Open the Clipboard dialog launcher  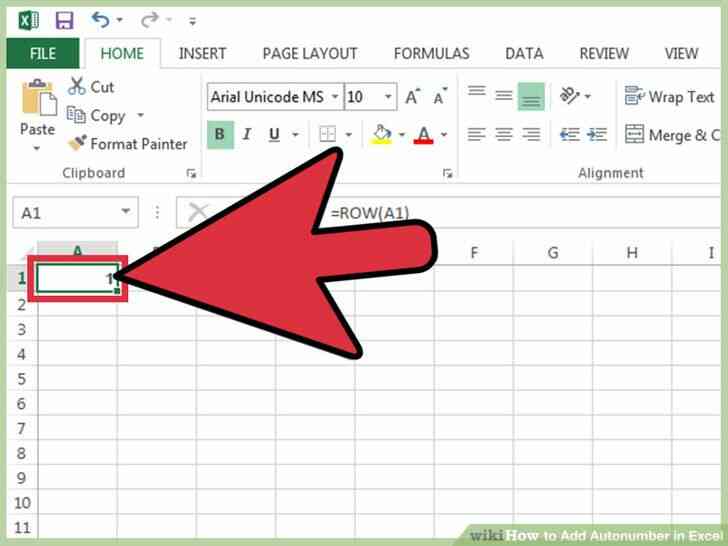pos(191,174)
